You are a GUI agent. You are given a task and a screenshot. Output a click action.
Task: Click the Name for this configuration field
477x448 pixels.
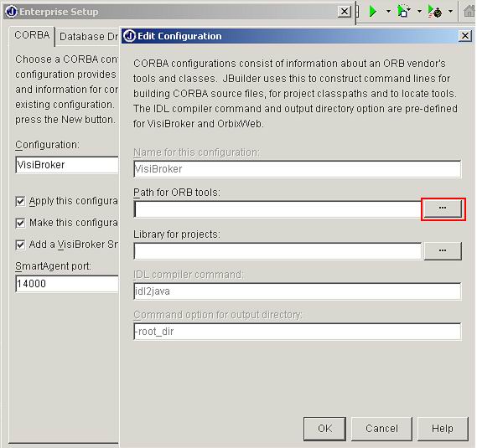298,169
